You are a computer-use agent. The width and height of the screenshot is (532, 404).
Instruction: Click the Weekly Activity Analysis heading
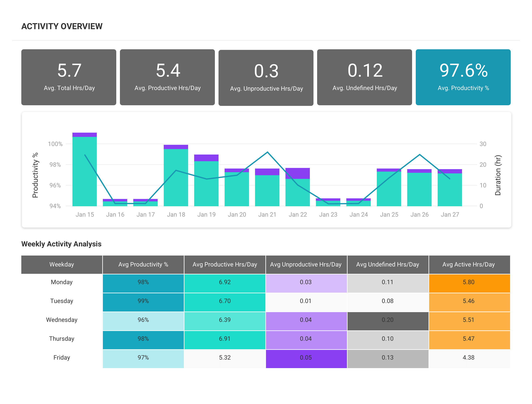(x=61, y=244)
